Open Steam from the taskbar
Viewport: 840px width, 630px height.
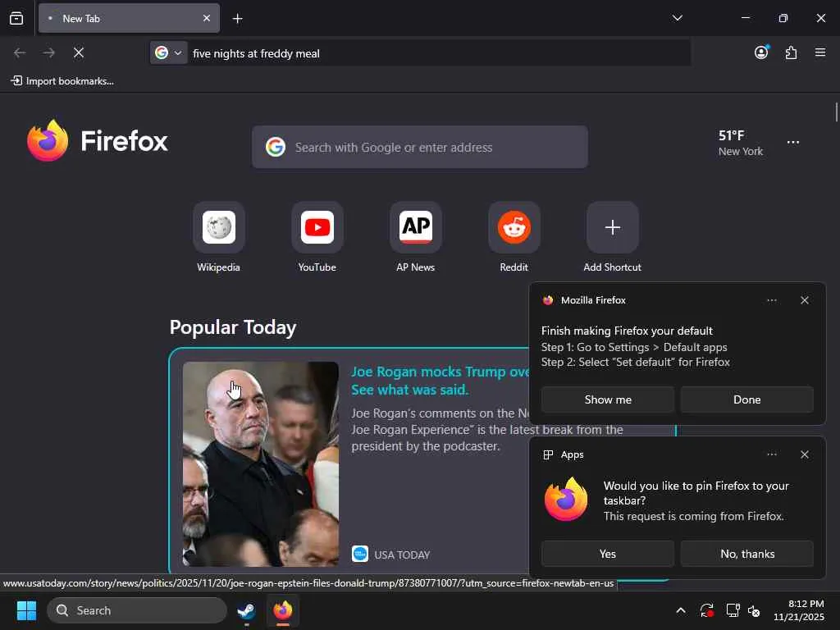click(246, 610)
